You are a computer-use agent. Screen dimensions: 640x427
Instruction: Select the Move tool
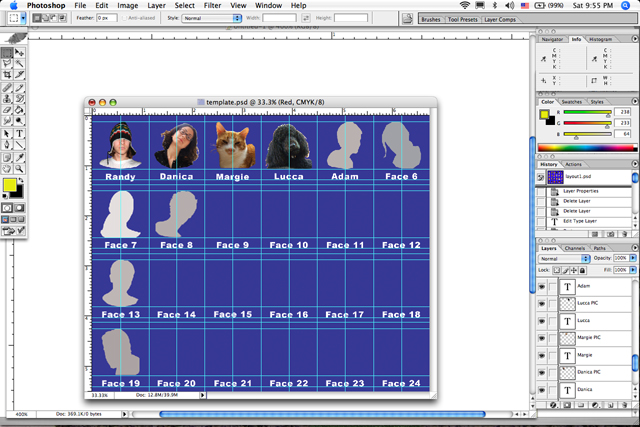[x=19, y=53]
